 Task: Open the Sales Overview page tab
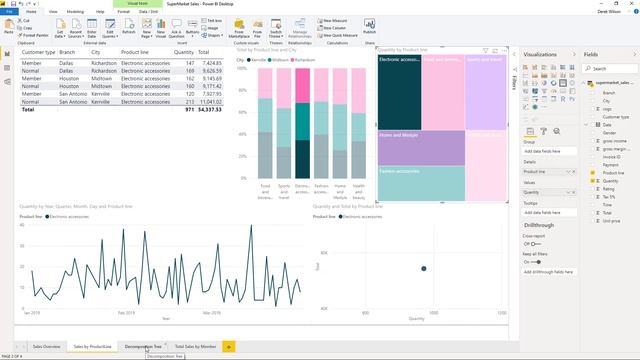click(x=46, y=347)
